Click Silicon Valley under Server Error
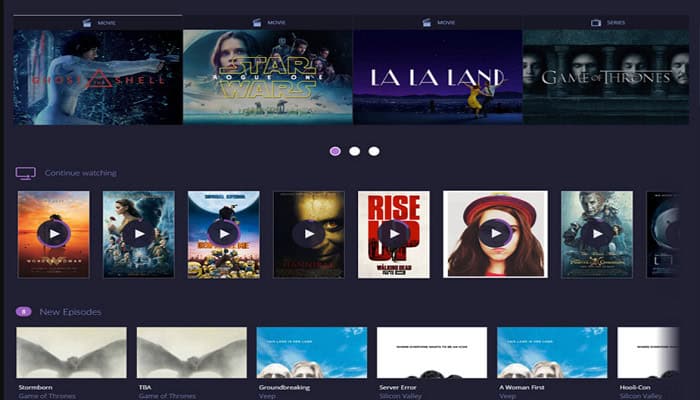Image resolution: width=700 pixels, height=400 pixels. [400, 396]
